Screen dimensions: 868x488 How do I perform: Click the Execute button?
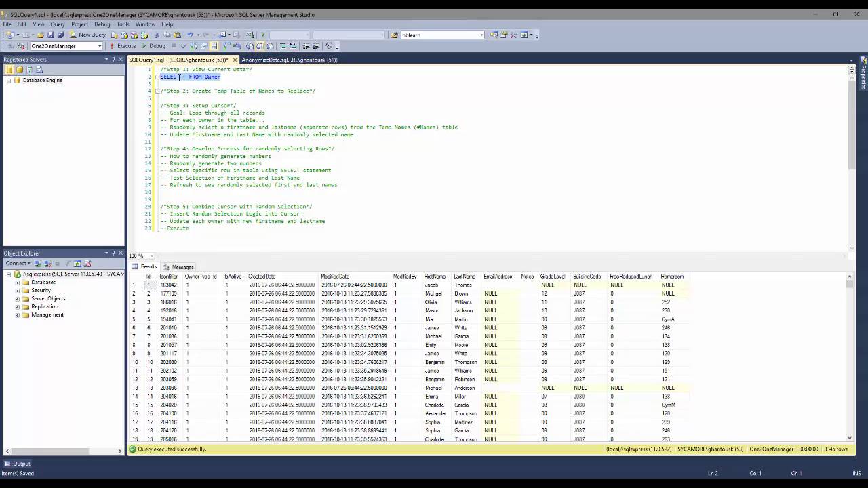122,46
